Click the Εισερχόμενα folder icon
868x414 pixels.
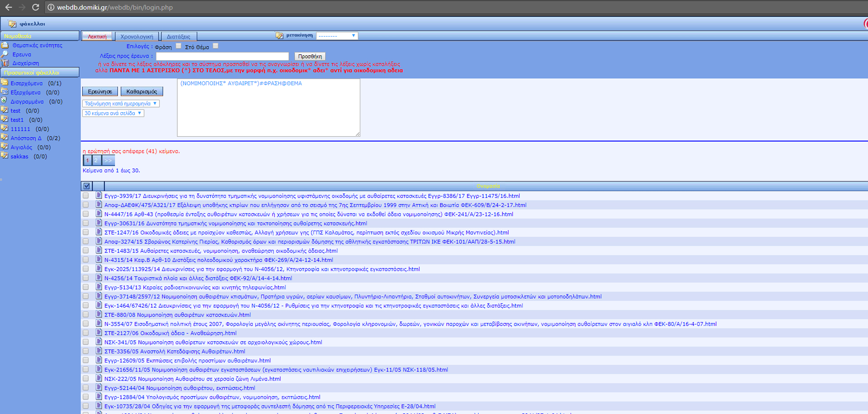click(x=5, y=83)
